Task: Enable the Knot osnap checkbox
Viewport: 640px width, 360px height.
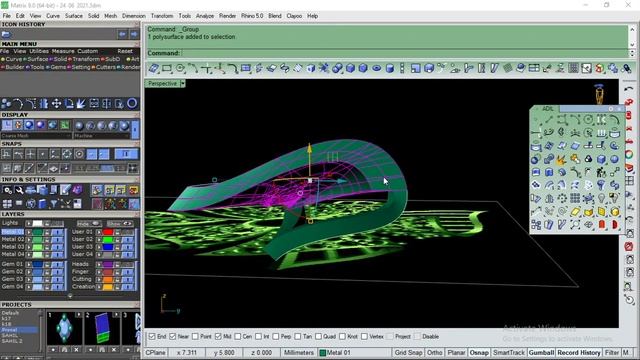Action: pos(342,336)
